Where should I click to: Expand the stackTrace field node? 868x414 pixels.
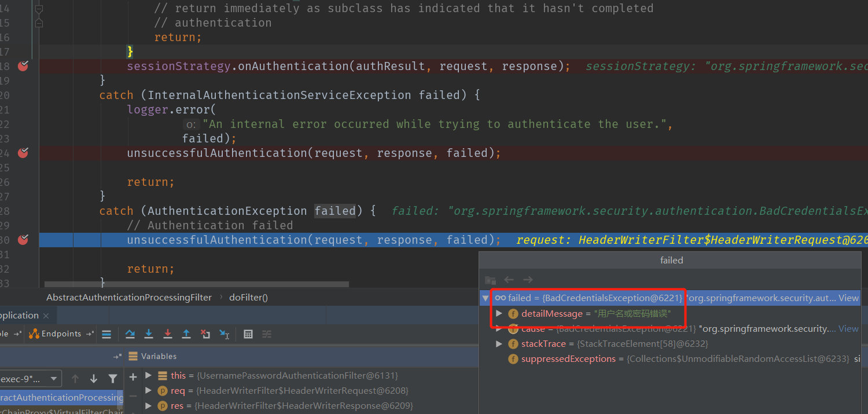pyautogui.click(x=499, y=344)
